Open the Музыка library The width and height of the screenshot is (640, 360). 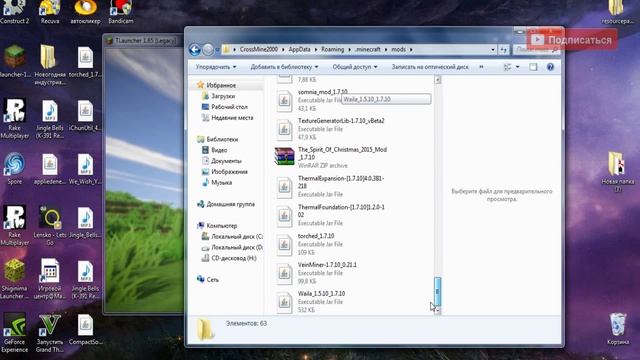tap(221, 182)
